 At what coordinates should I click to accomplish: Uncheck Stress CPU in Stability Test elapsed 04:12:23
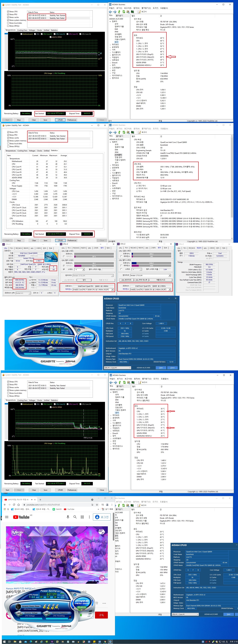pos(8,382)
